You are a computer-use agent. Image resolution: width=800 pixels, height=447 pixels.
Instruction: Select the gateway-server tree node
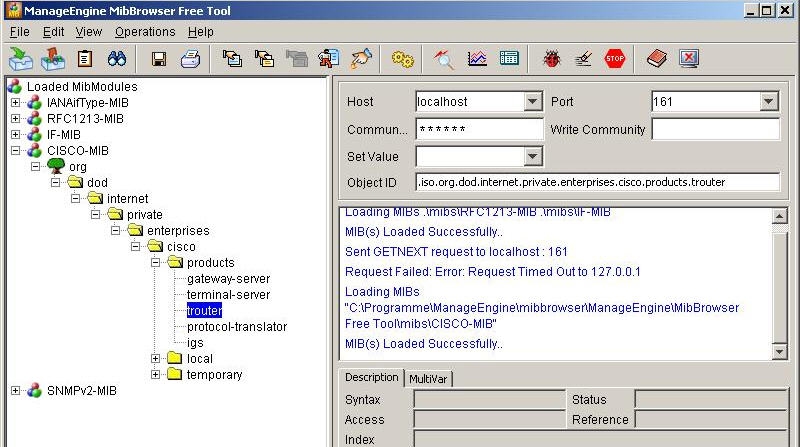[x=228, y=279]
